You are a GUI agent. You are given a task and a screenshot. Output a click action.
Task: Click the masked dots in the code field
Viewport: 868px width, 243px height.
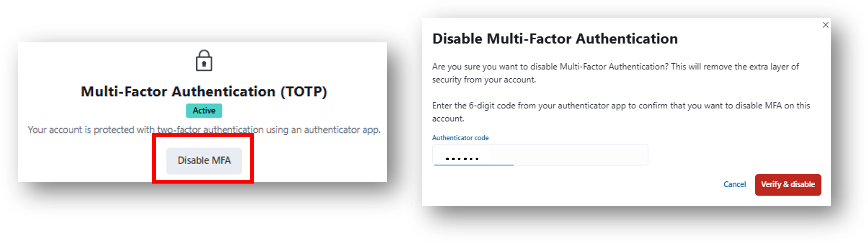(462, 159)
